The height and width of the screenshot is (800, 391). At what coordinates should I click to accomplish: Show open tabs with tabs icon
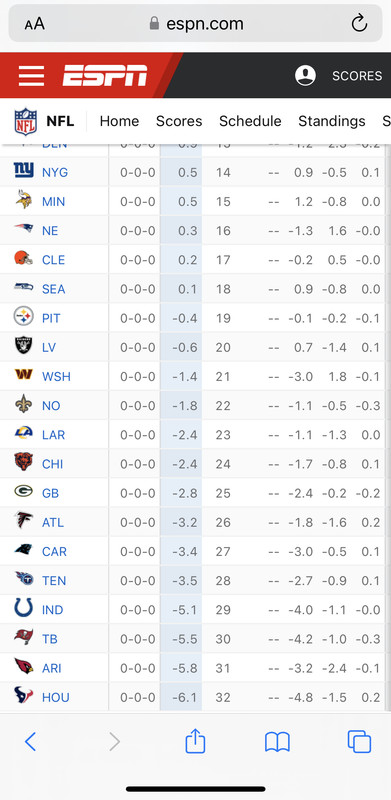pos(359,741)
